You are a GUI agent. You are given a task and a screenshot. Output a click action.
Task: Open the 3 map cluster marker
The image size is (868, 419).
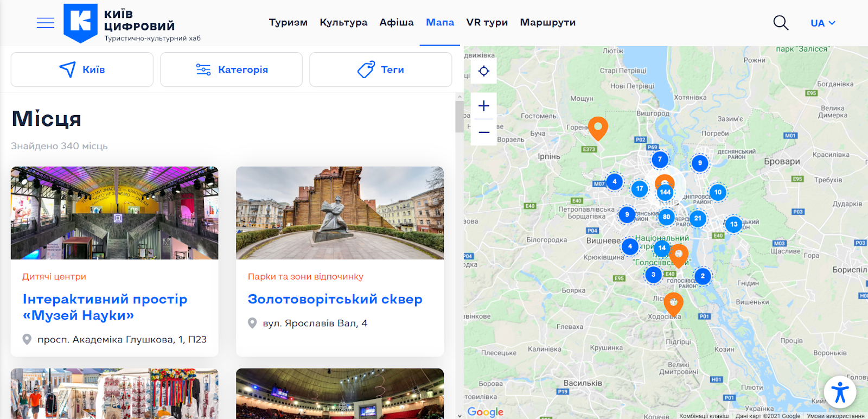click(653, 275)
